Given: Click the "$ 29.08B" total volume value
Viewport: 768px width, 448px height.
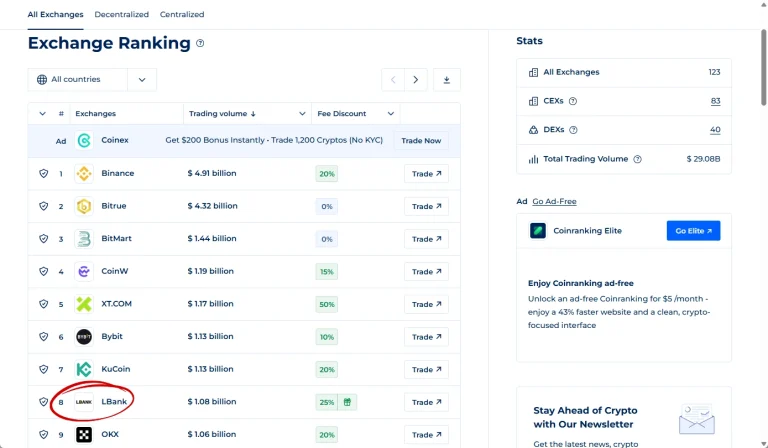Looking at the screenshot, I should click(703, 159).
